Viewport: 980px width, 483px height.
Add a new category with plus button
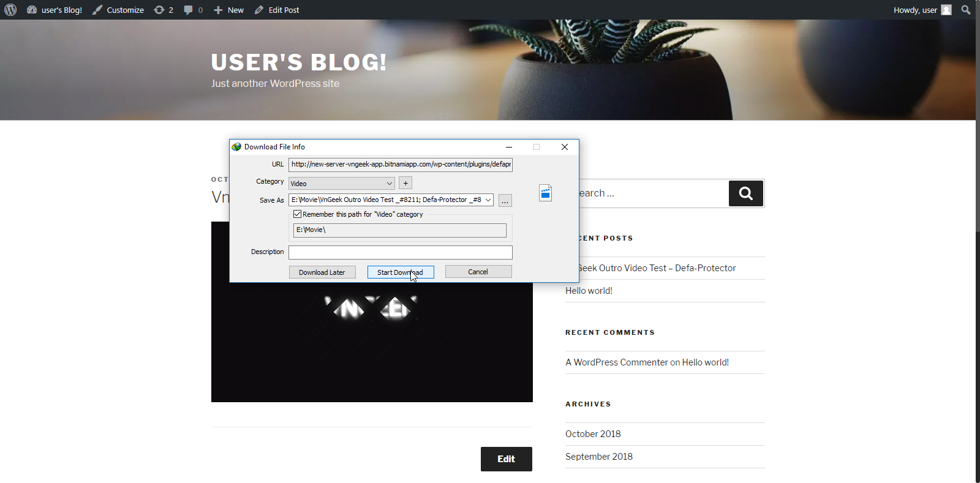[x=405, y=183]
